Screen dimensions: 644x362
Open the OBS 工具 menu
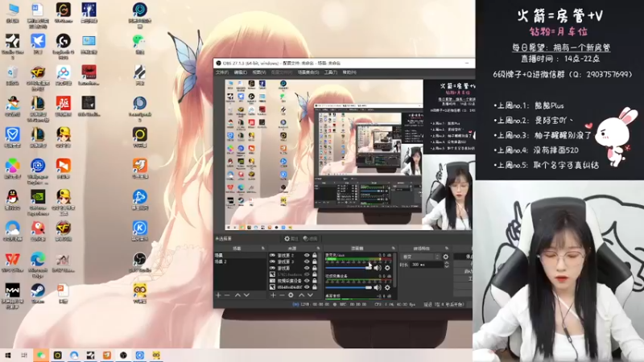tap(331, 72)
